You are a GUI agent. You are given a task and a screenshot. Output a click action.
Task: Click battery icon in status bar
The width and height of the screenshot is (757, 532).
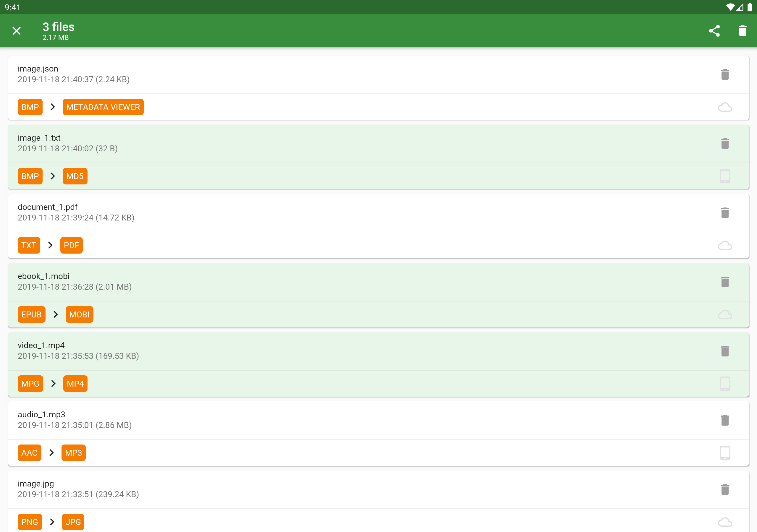click(x=750, y=7)
